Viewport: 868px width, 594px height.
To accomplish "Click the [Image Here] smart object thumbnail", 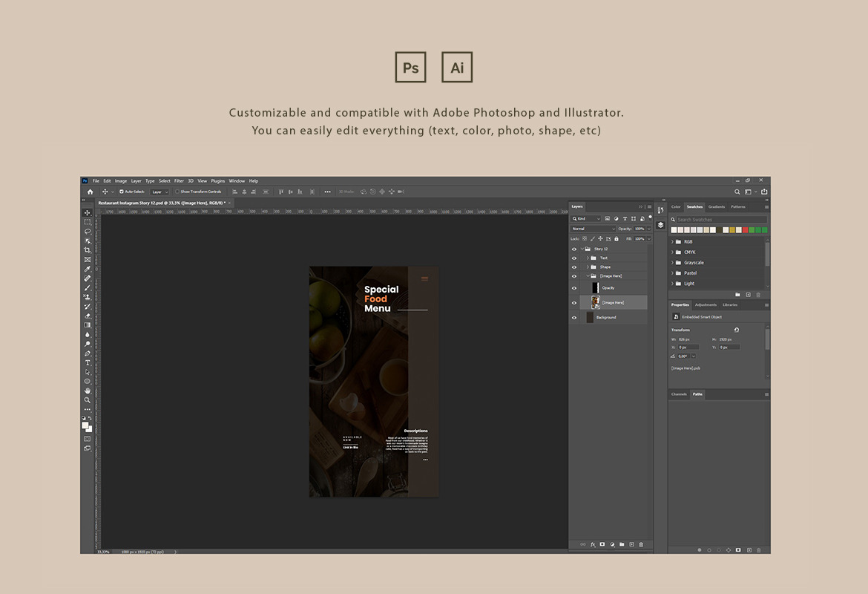I will point(596,302).
